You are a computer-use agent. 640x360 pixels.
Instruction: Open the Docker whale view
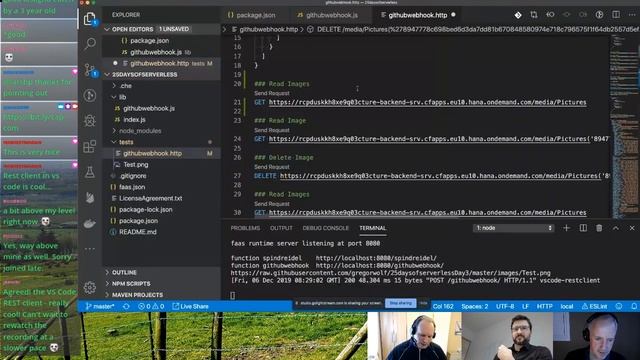tap(90, 223)
